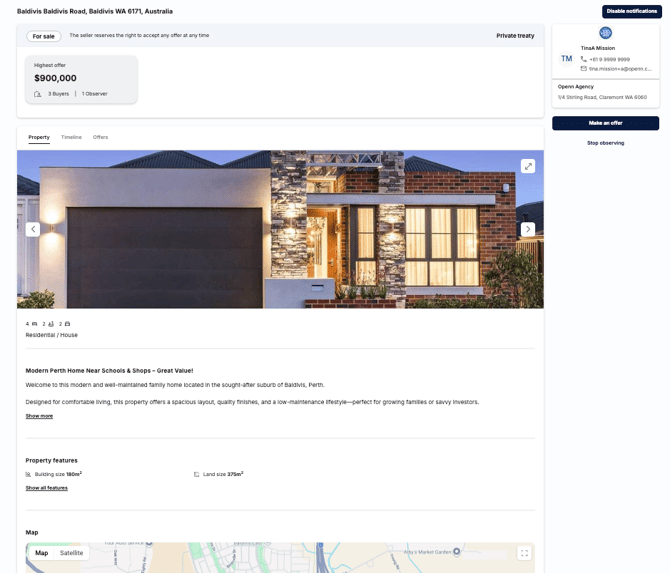Screen dimensions: 670x573
Task: Click the email envelope icon in agent card
Action: [x=584, y=69]
